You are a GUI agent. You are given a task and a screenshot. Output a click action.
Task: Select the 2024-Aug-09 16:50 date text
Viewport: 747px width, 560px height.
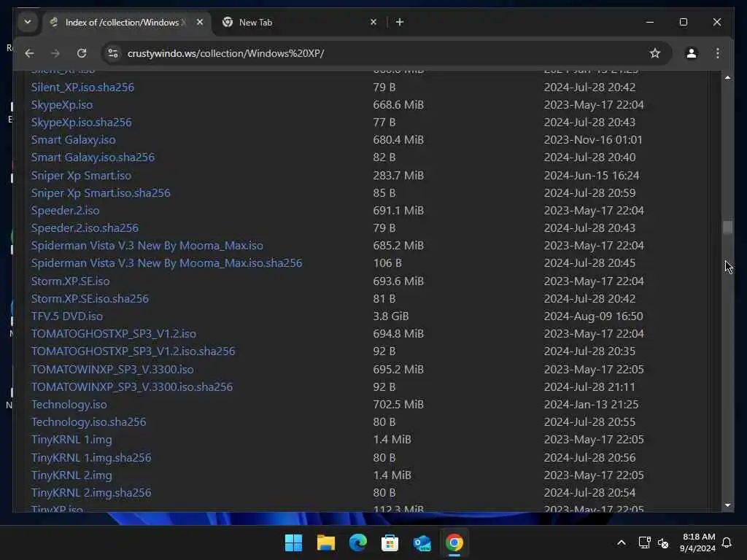[594, 316]
